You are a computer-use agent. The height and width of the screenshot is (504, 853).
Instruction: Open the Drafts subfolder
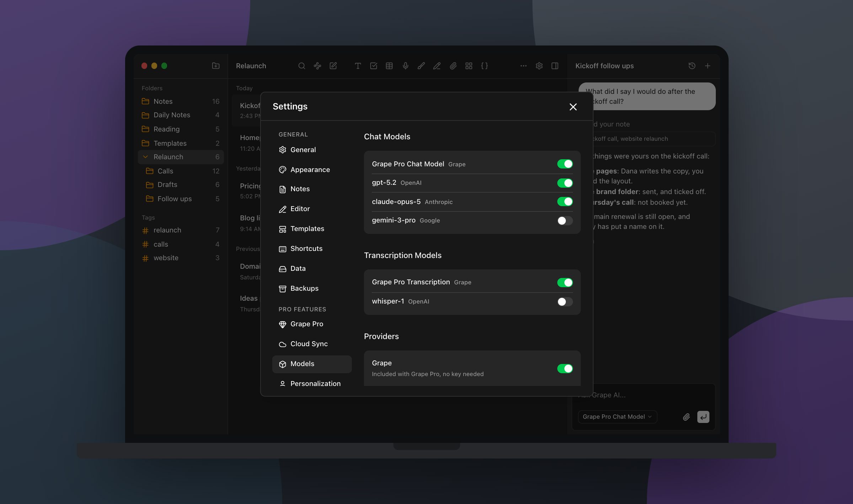(x=181, y=184)
